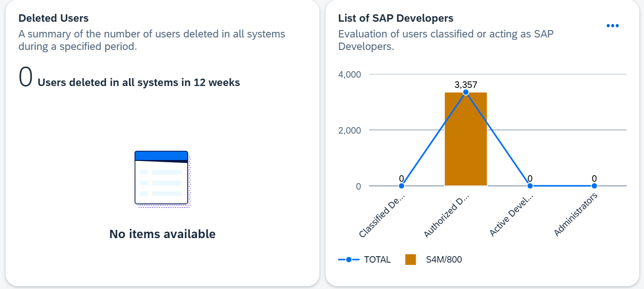Click the 3,357 value label

tap(466, 85)
